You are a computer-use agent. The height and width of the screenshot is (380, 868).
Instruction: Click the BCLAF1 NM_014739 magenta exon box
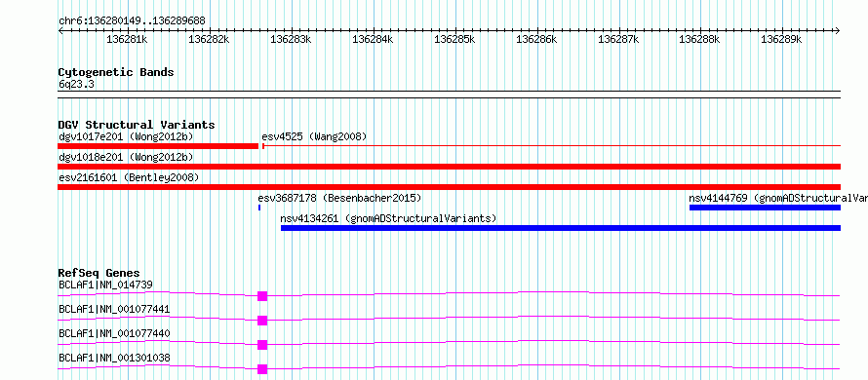[x=262, y=296]
